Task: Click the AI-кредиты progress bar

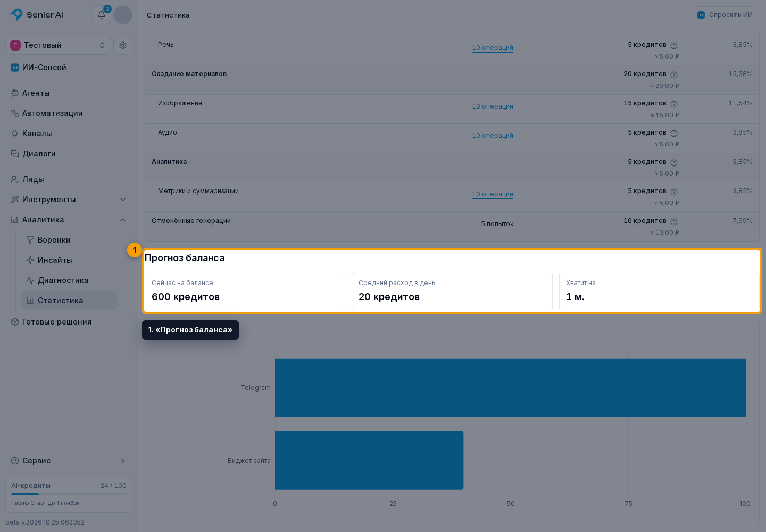Action: [x=69, y=494]
